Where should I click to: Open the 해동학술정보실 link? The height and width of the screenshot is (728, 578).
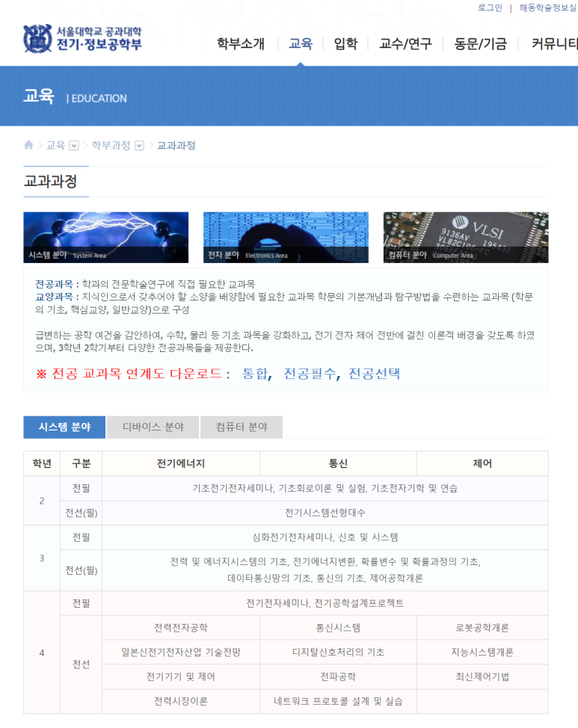click(x=548, y=8)
